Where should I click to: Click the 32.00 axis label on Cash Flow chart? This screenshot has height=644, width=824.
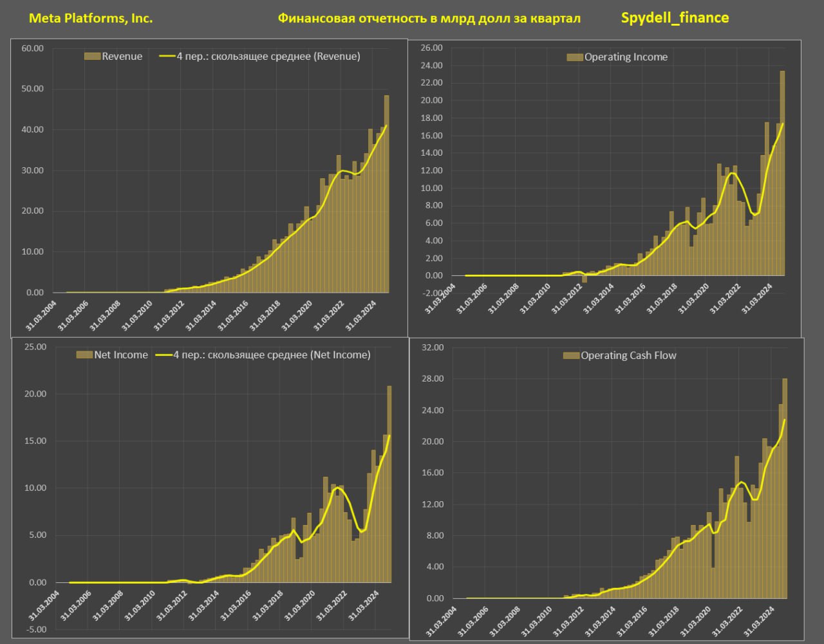coord(431,347)
